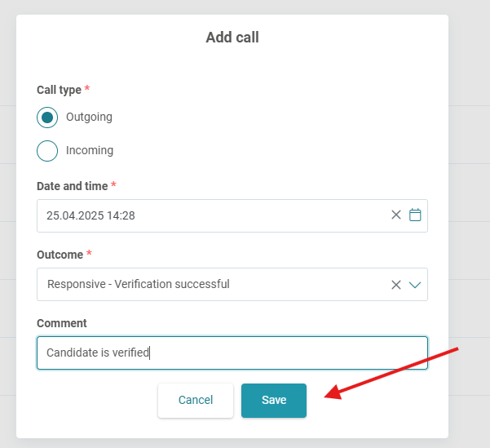The height and width of the screenshot is (448, 490).
Task: Click the Outgoing label text
Action: 89,118
